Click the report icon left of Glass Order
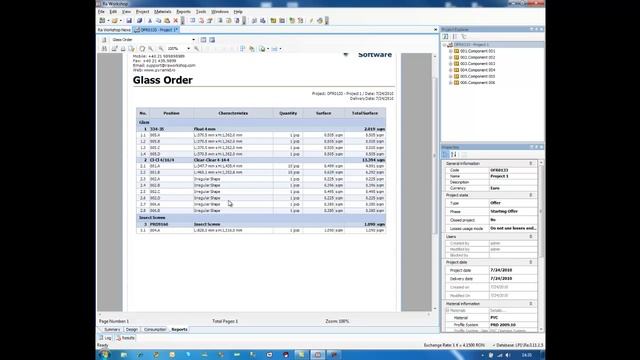The width and height of the screenshot is (640, 360). coord(104,40)
